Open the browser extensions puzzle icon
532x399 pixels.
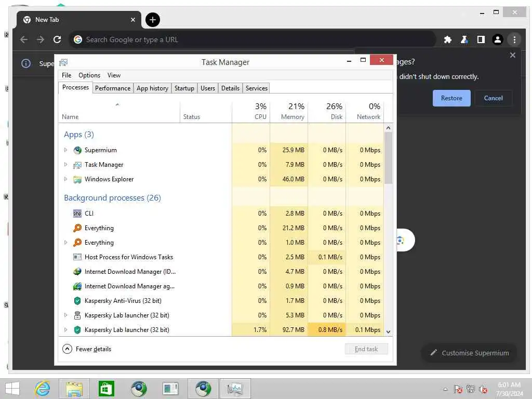tap(447, 39)
